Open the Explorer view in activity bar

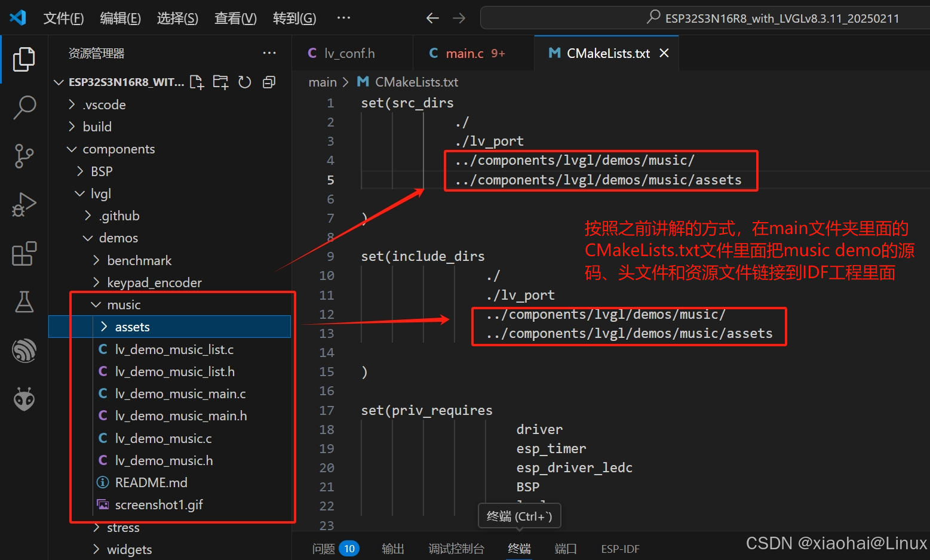[24, 59]
